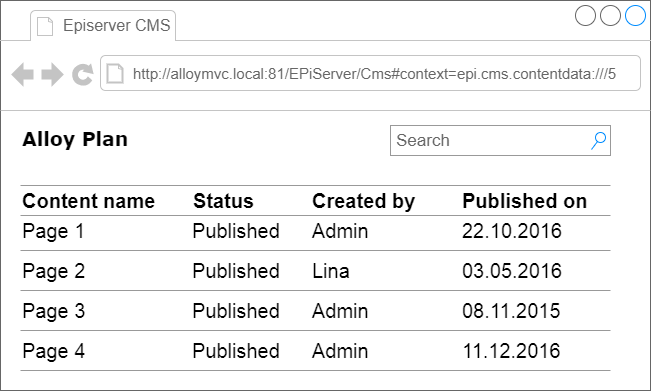Select the Episerver CMS tab
The image size is (651, 391).
[x=103, y=26]
